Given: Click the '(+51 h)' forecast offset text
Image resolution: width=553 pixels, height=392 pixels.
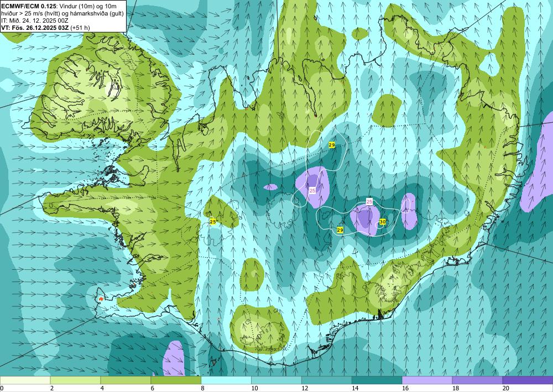Looking at the screenshot, I should coord(80,28).
